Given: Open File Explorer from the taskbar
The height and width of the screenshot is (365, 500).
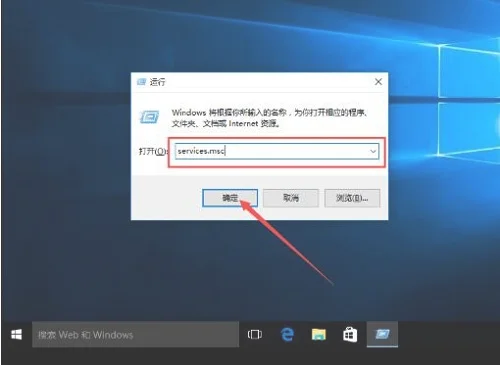Looking at the screenshot, I should (319, 334).
